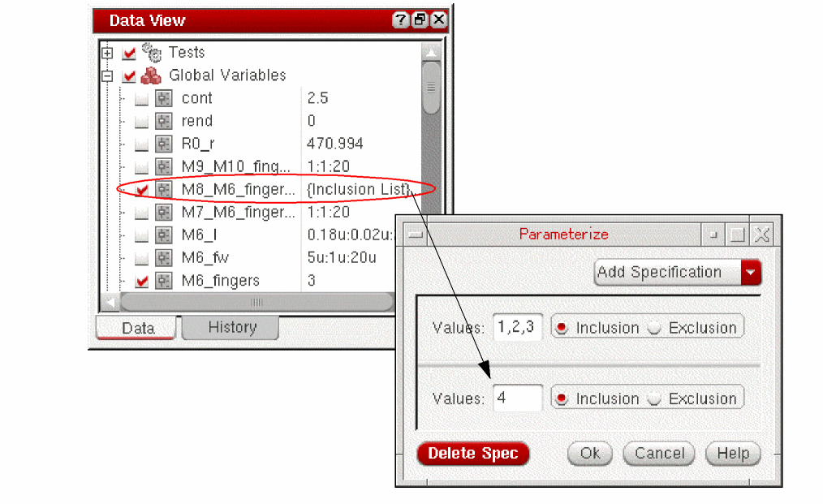
Task: Undock the Data View panel icon
Action: [420, 20]
